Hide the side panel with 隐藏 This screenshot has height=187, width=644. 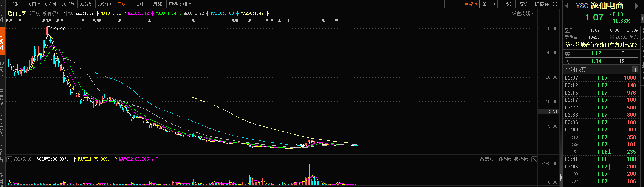(541, 4)
